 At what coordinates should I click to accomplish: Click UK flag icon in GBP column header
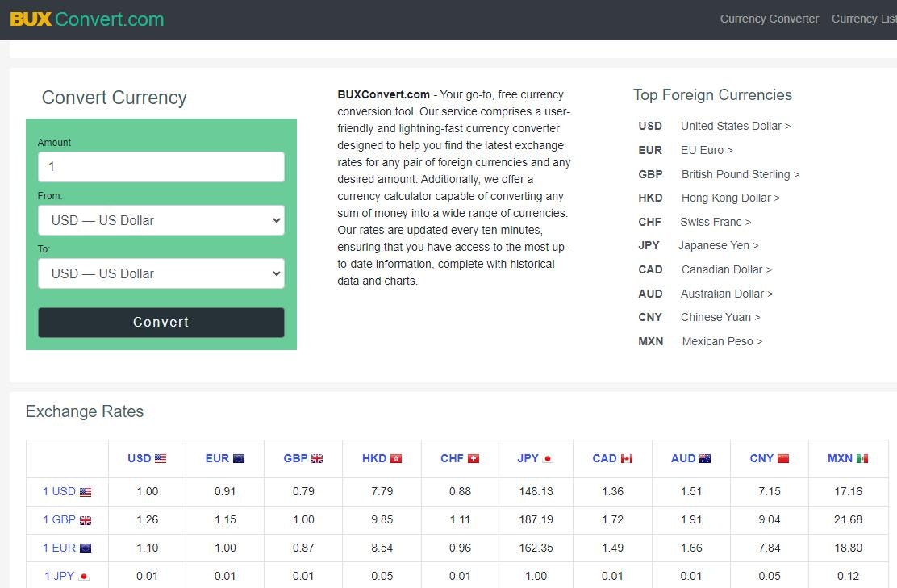[317, 459]
